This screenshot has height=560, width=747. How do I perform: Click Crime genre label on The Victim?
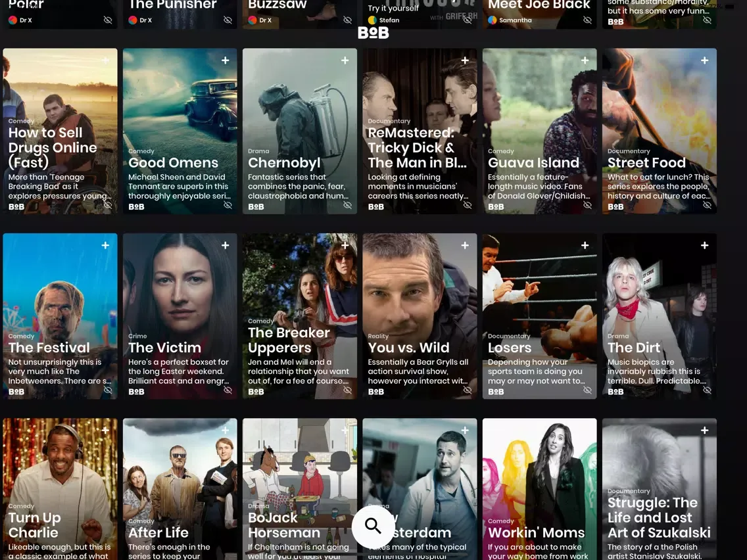pyautogui.click(x=137, y=336)
